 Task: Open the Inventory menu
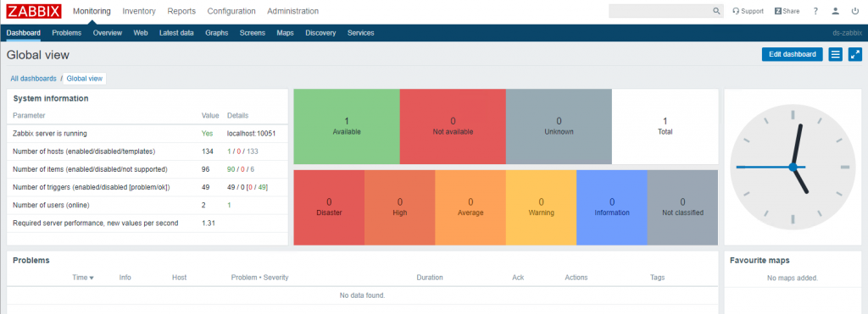pyautogui.click(x=139, y=11)
